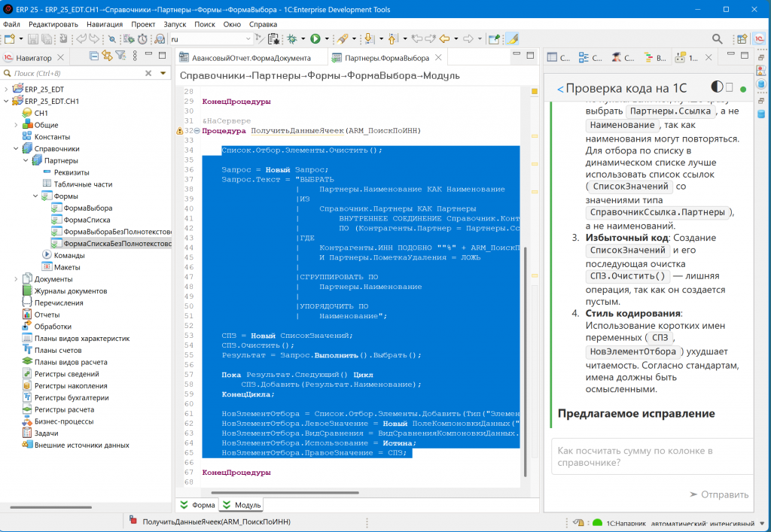The width and height of the screenshot is (771, 532).
Task: Click Link with Editor icon in Navigator
Action: tap(107, 56)
